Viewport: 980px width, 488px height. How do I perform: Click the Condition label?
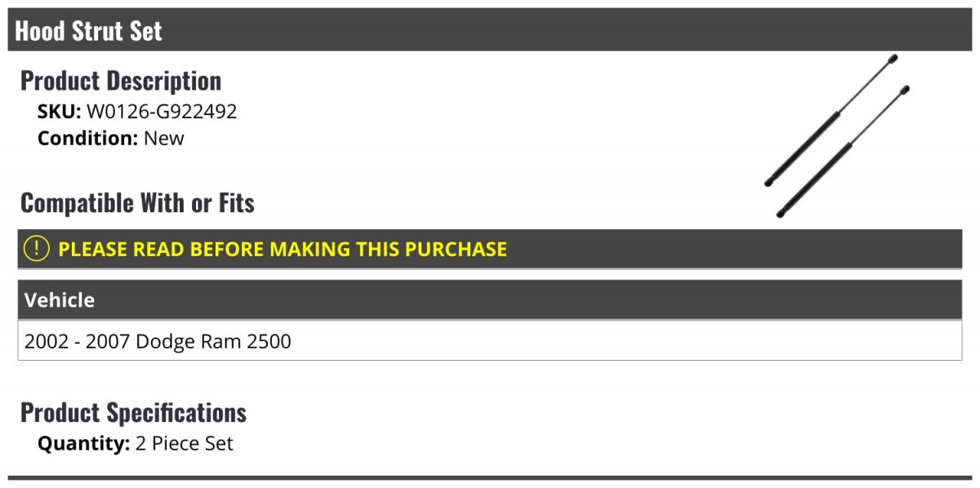tap(88, 138)
